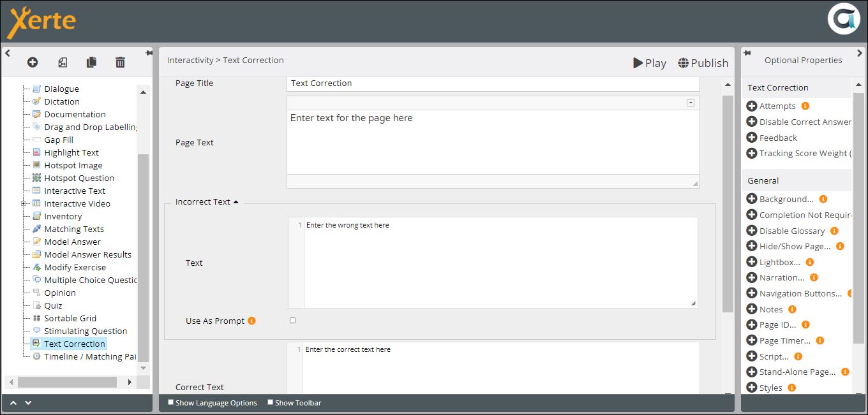Click the pin icon on Optional Properties panel
This screenshot has width=868, height=415.
pos(747,54)
